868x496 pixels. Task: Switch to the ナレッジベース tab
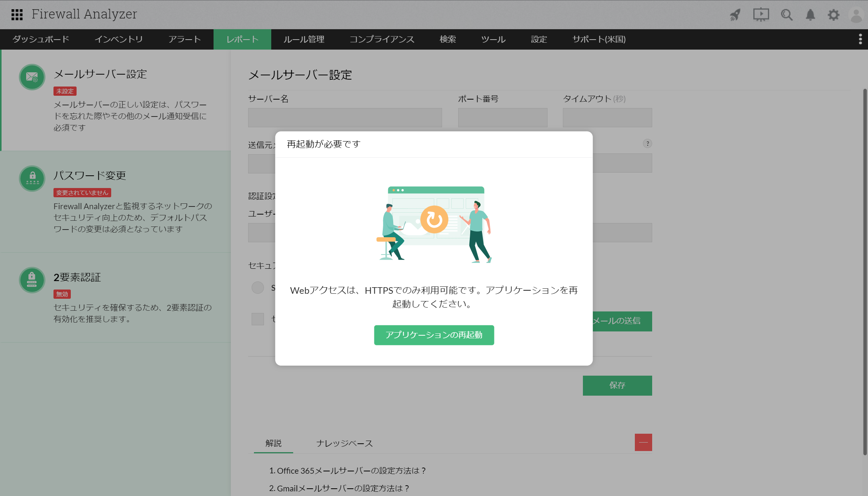(344, 443)
